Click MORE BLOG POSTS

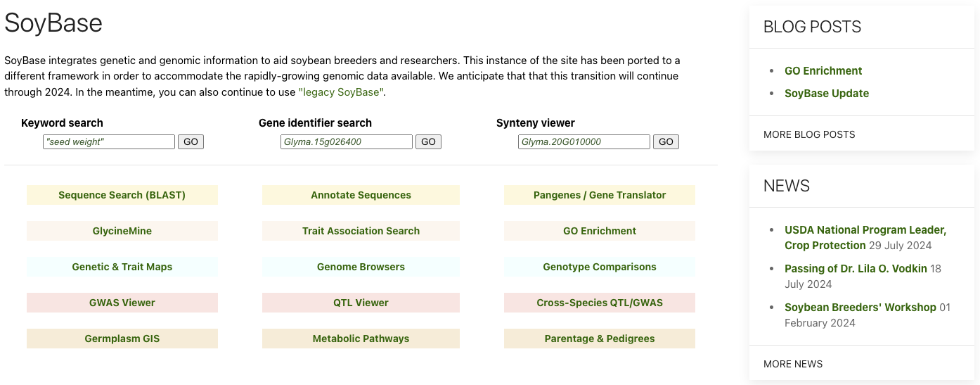(809, 134)
